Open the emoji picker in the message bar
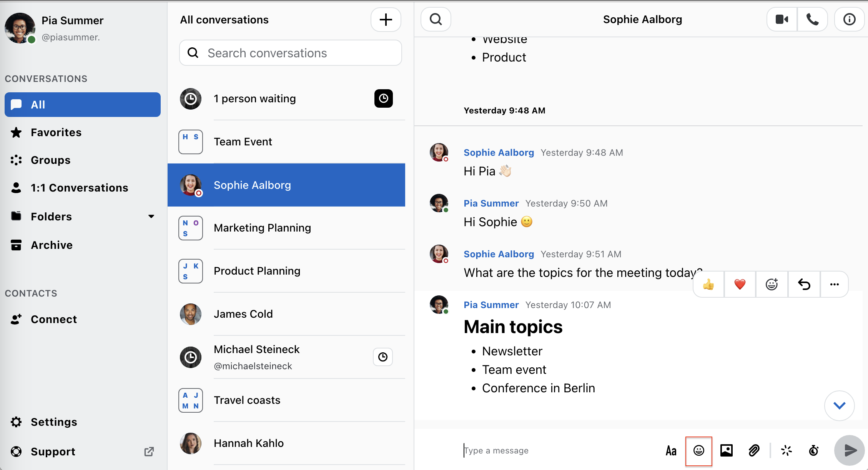The image size is (868, 470). click(x=698, y=450)
